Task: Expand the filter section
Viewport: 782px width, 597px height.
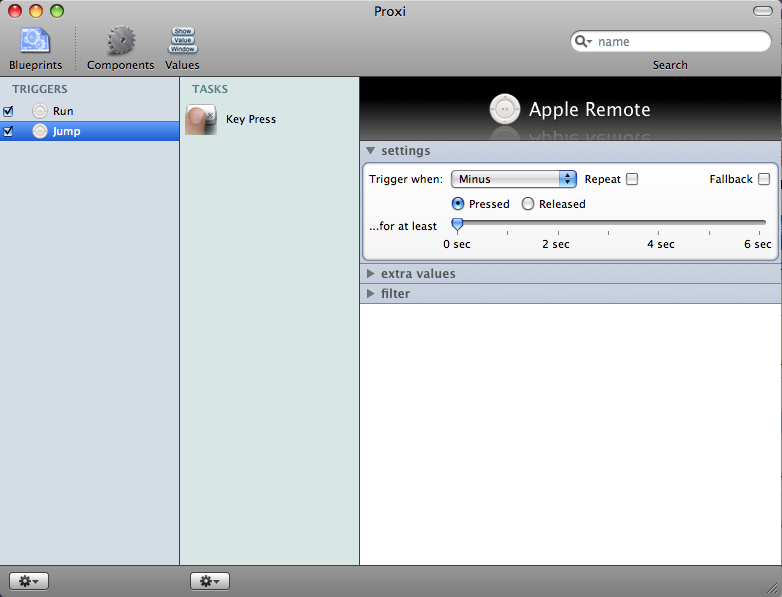Action: coord(370,293)
